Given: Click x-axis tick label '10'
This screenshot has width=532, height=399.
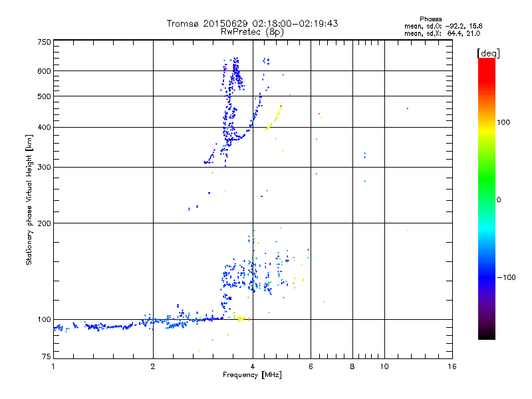Looking at the screenshot, I should (x=384, y=366).
